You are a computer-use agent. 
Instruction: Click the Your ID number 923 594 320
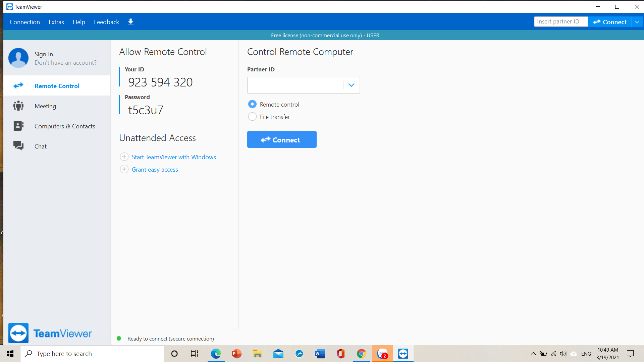pyautogui.click(x=160, y=82)
